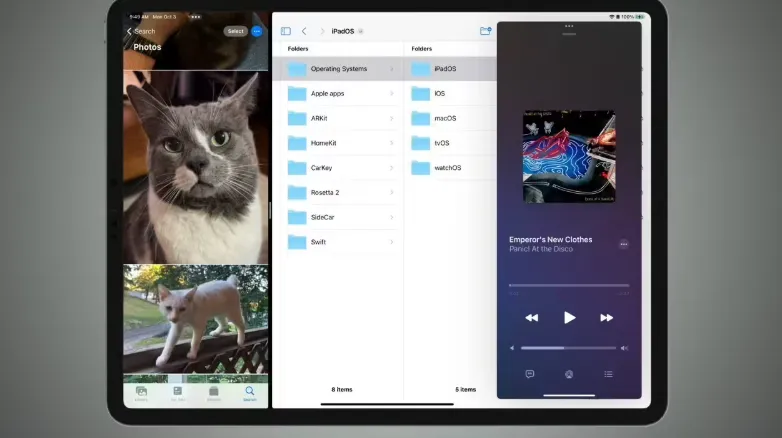This screenshot has width=782, height=438.
Task: Select the iPadOS folder row
Action: (x=450, y=69)
